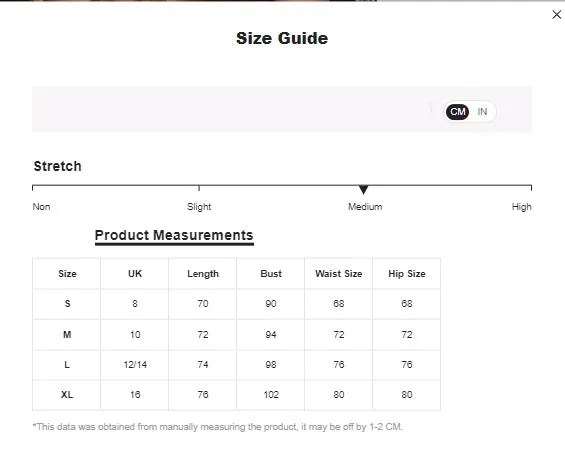The width and height of the screenshot is (565, 466).
Task: Click the 102 bust measurement cell
Action: (271, 395)
